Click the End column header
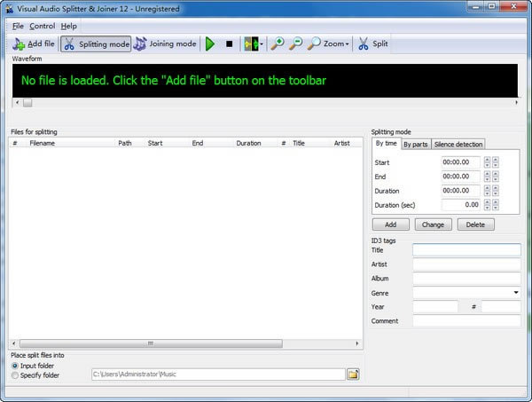Screen dimensions: 532x402 pyautogui.click(x=198, y=143)
